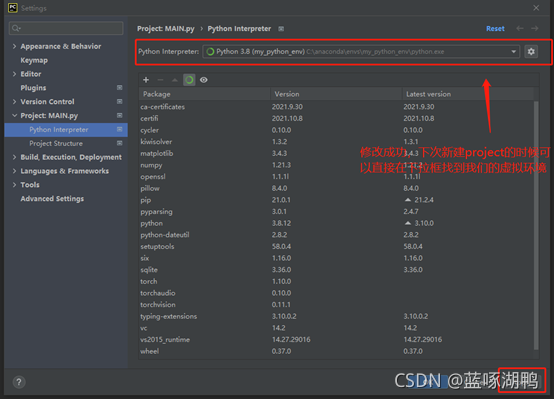554x399 pixels.
Task: Click the uninstall package minus icon
Action: point(160,80)
